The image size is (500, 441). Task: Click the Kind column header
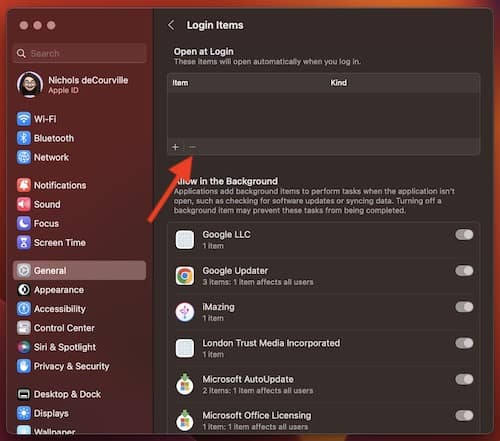(x=339, y=83)
